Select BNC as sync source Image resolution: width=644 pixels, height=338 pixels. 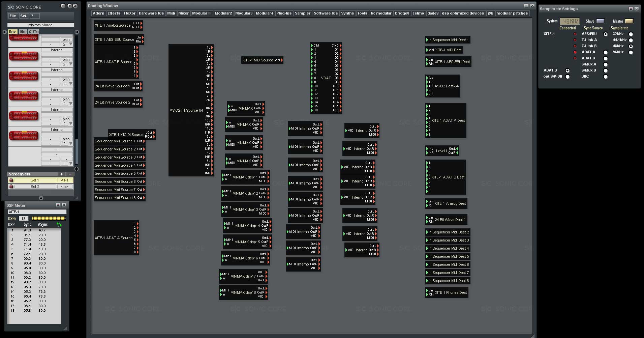pos(606,77)
